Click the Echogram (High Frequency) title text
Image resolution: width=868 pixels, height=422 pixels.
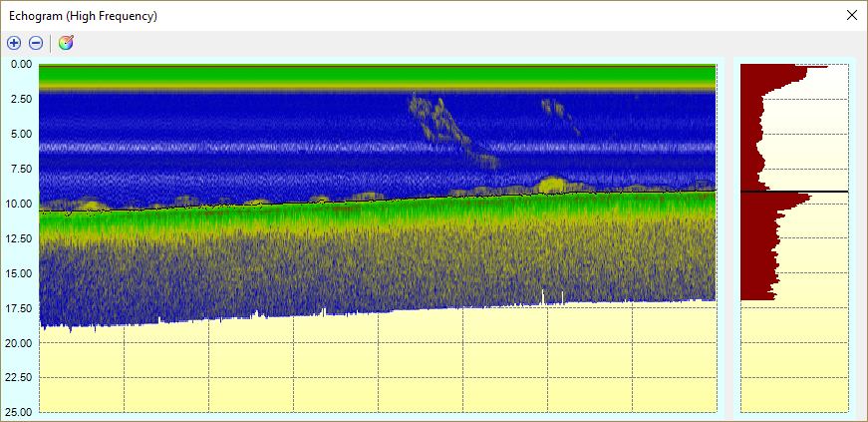pyautogui.click(x=83, y=16)
